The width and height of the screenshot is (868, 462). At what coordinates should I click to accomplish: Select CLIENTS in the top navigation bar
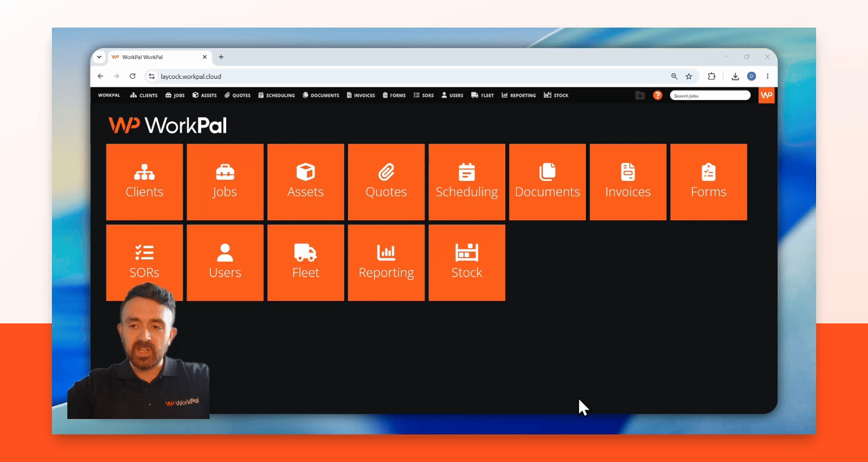point(144,96)
